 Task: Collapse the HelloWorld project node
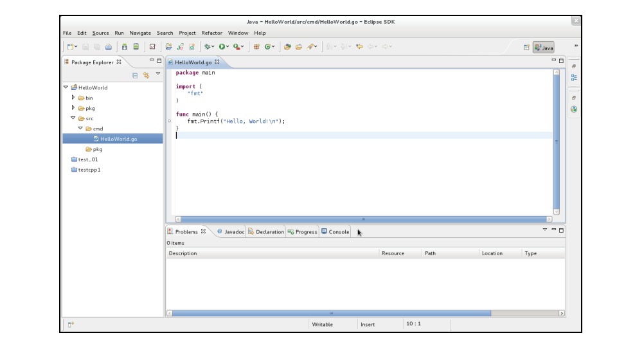tap(66, 87)
